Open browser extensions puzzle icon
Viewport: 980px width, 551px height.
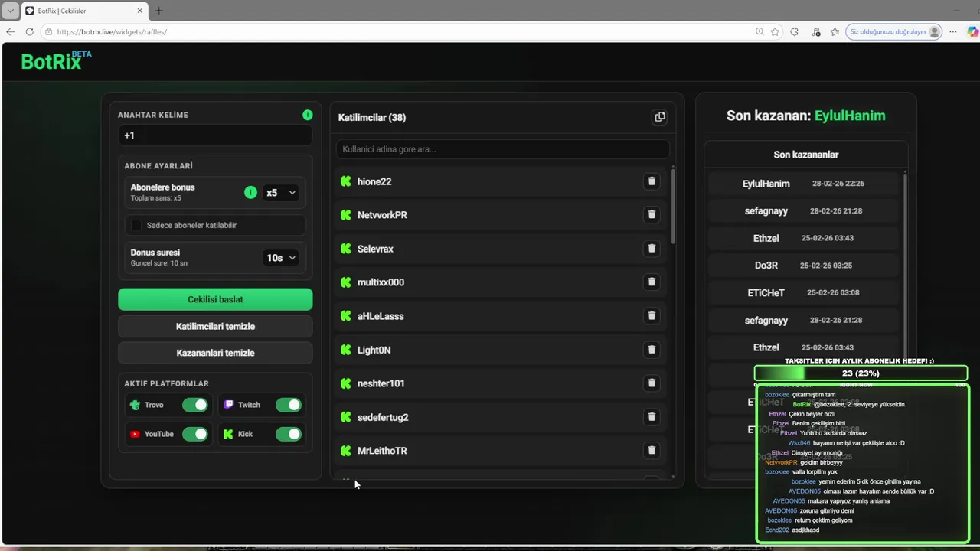point(795,31)
